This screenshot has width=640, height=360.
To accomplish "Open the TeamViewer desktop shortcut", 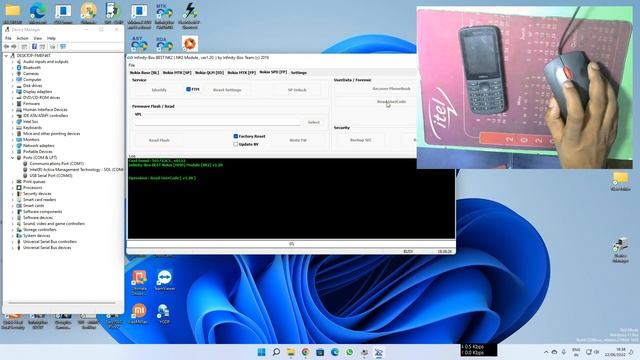I will (x=164, y=280).
